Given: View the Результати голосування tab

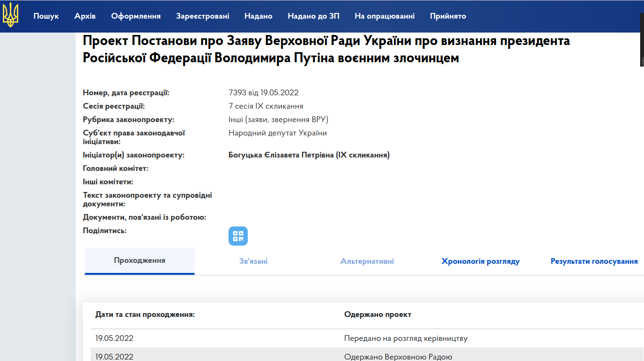Looking at the screenshot, I should [x=594, y=261].
